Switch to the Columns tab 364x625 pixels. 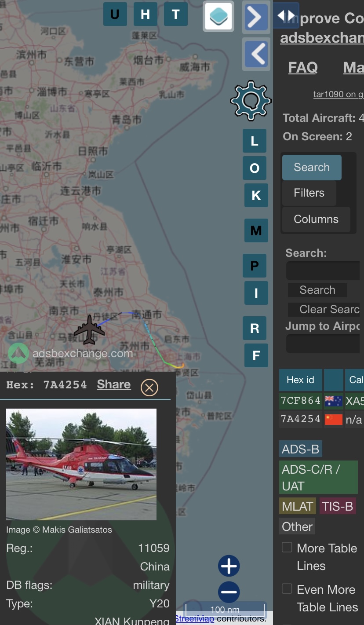pyautogui.click(x=316, y=219)
